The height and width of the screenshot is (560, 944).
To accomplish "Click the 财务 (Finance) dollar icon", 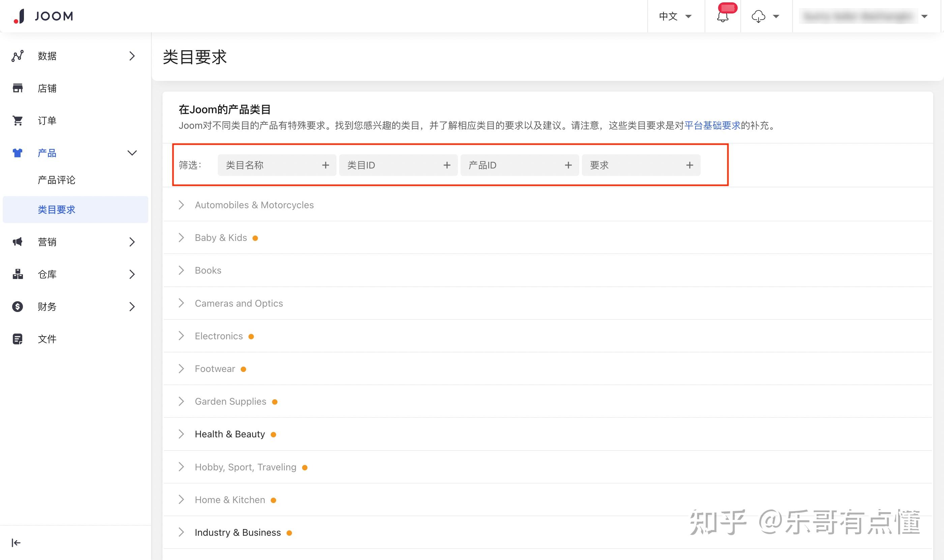I will point(18,306).
